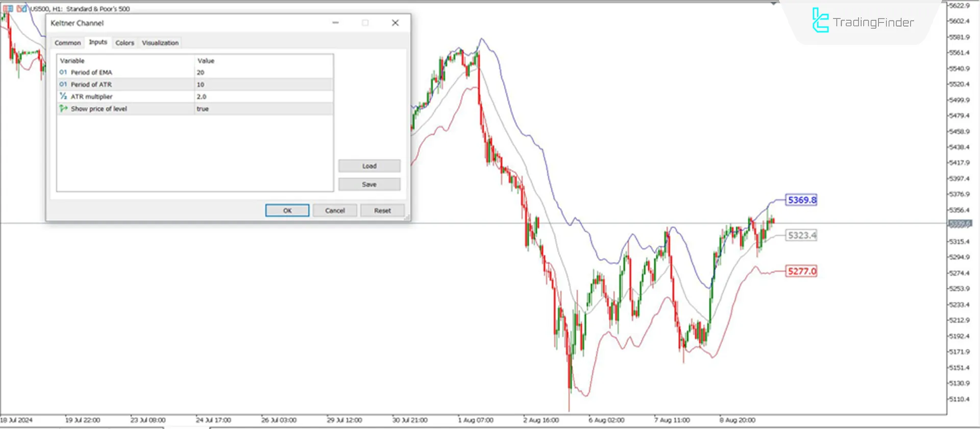Click the integer icon beside Period of EMA
Screen dimensions: 980x429
pyautogui.click(x=63, y=73)
